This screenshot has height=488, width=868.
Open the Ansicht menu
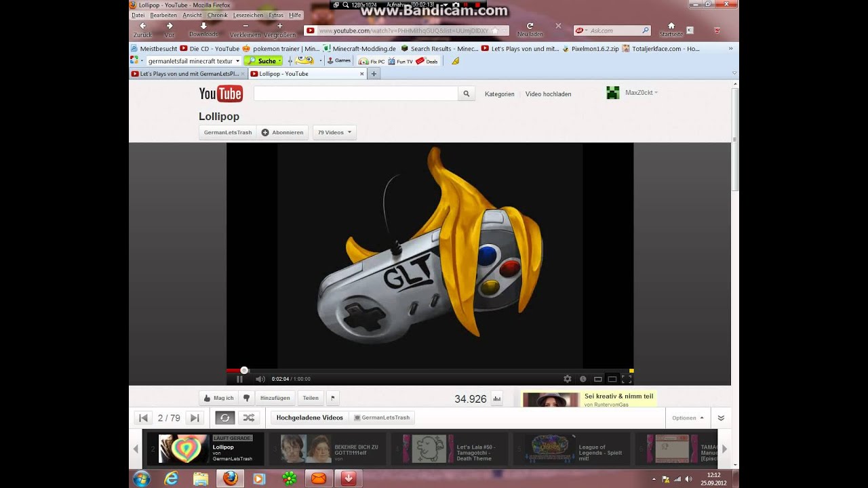192,15
